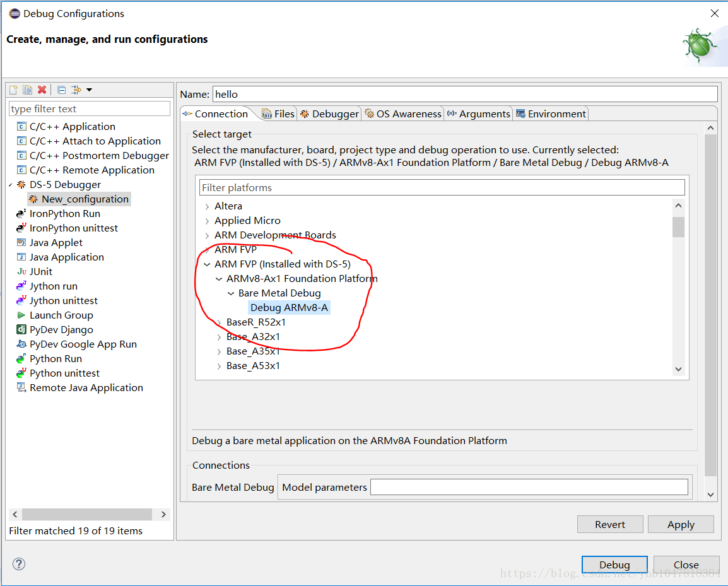Switch to the Connection tab
The width and height of the screenshot is (728, 586).
tap(215, 114)
